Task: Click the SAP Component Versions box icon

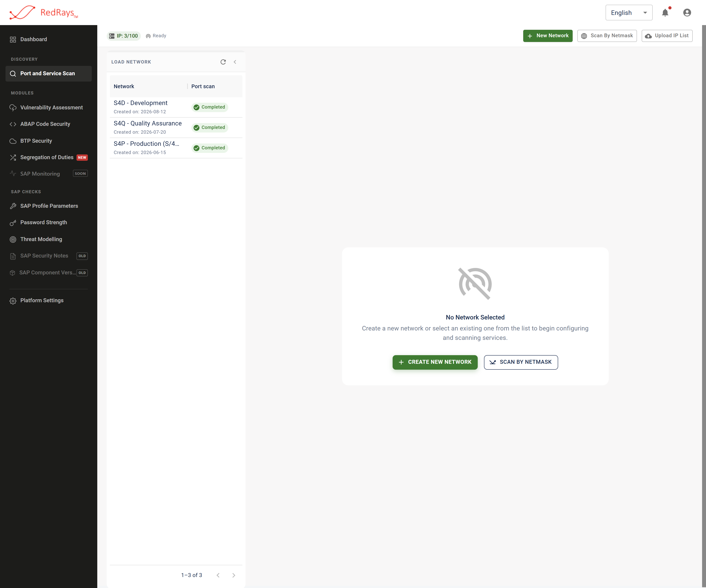Action: click(12, 273)
